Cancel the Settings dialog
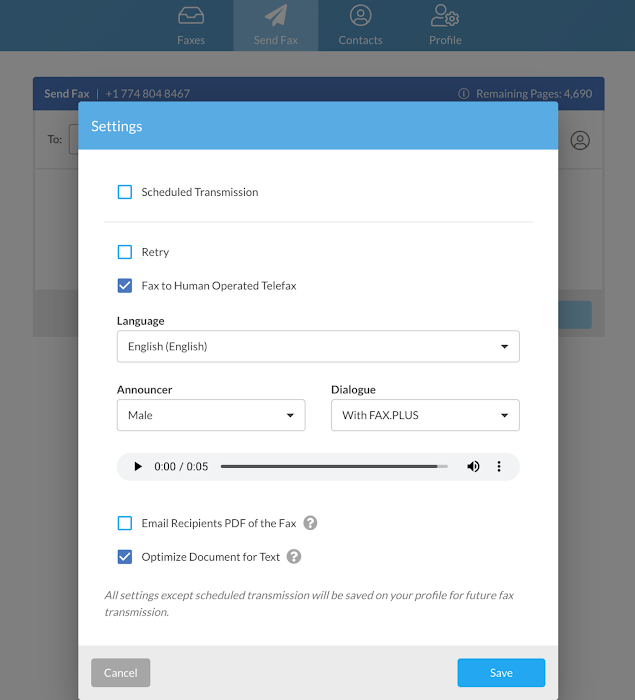This screenshot has height=700, width=635. pos(121,673)
